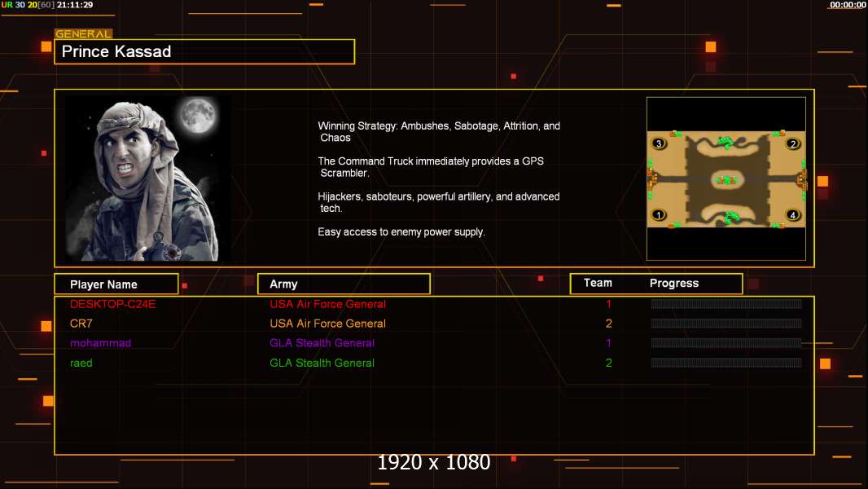
Task: Click the Player Name column header
Action: click(116, 284)
